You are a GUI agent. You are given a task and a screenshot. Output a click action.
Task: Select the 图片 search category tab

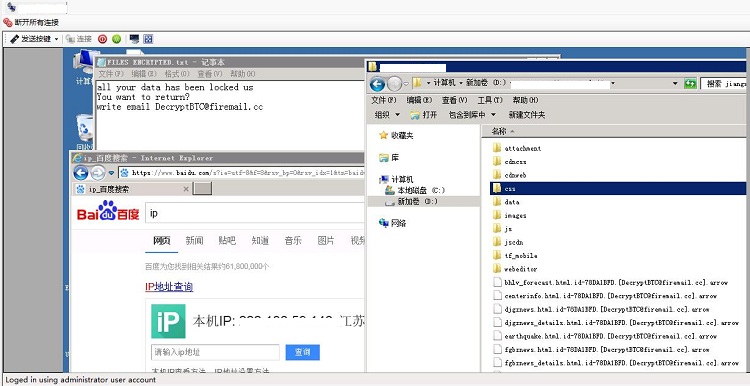[326, 241]
